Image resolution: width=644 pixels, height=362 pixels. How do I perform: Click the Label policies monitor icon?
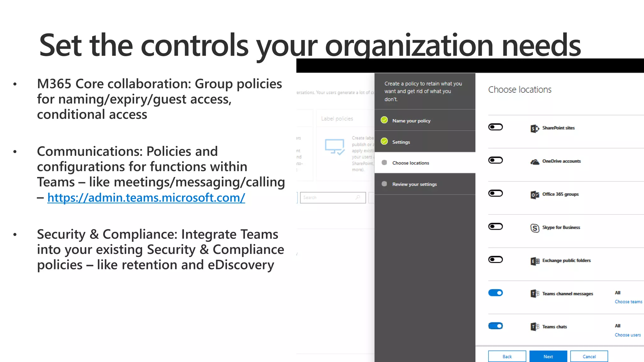coord(335,147)
